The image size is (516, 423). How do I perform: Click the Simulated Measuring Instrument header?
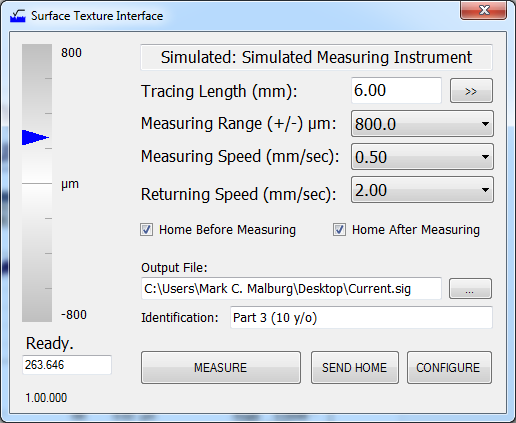[x=316, y=57]
